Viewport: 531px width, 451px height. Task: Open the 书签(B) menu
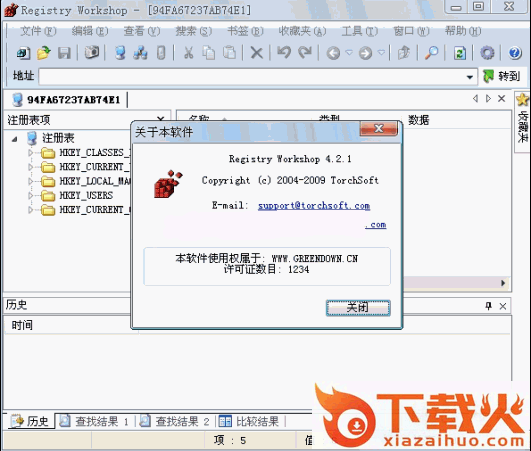coord(245,31)
